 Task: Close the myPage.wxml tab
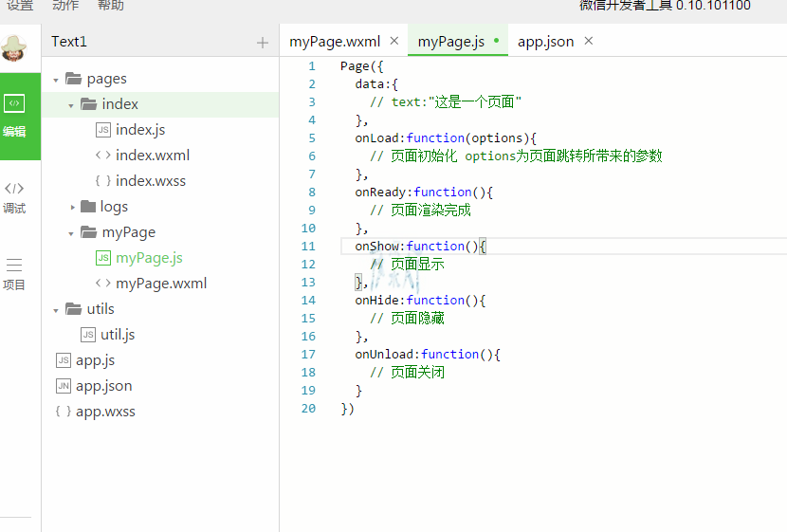[x=394, y=42]
